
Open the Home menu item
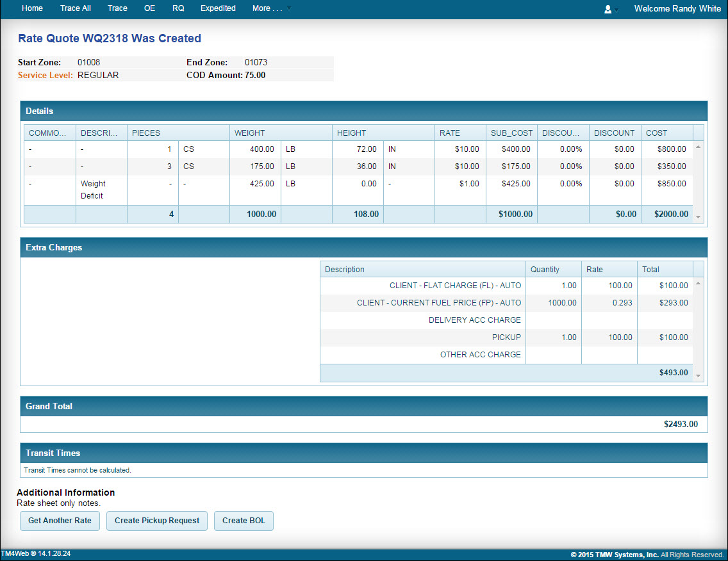pos(32,8)
